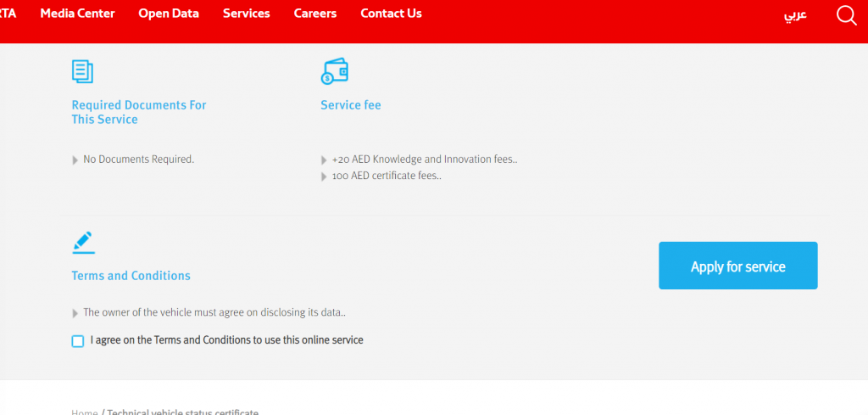Click the Required Documents For This Service heading

pyautogui.click(x=139, y=112)
